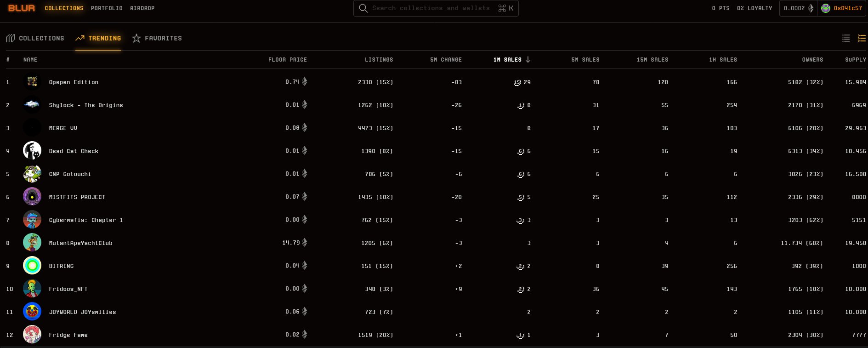Image resolution: width=868 pixels, height=348 pixels.
Task: Select the orange detailed list view icon
Action: coord(862,38)
